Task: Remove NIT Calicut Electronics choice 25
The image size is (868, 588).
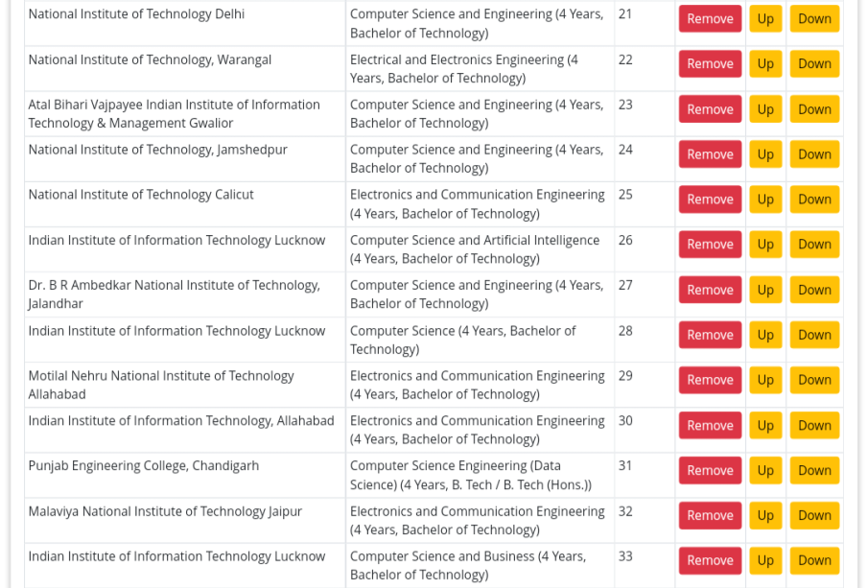Action: pyautogui.click(x=710, y=200)
